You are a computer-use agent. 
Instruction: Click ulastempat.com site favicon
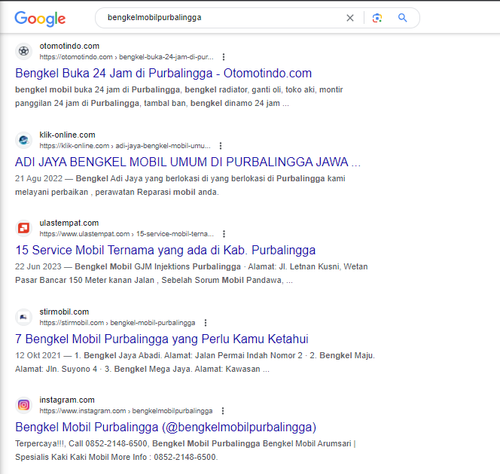[24, 228]
